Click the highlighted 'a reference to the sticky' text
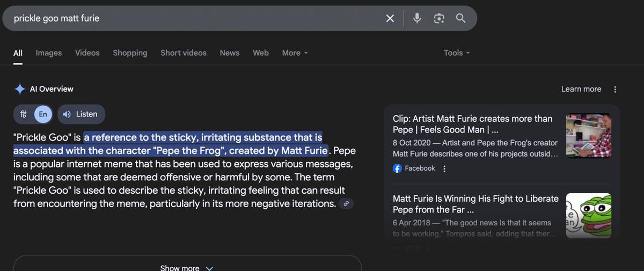 tap(171, 144)
